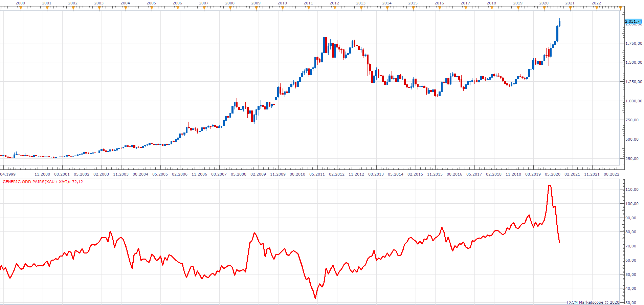Select the 100,00 ratio axis label

pyautogui.click(x=632, y=204)
